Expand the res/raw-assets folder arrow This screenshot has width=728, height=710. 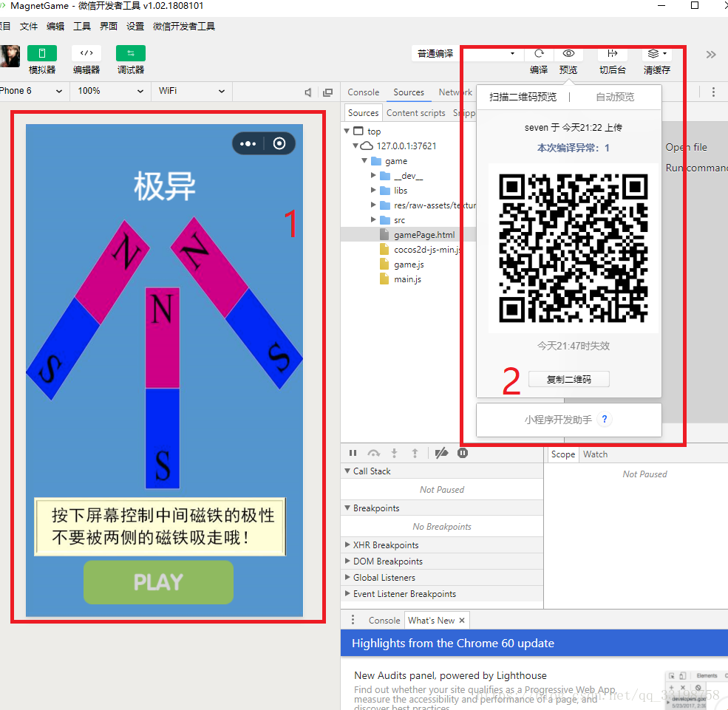[x=373, y=205]
